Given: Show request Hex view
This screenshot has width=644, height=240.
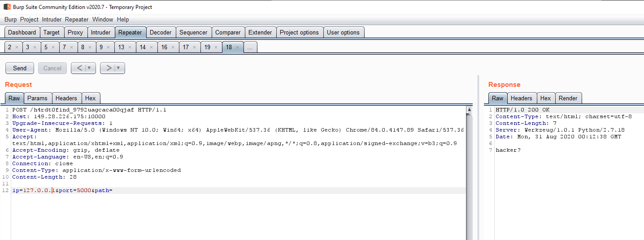Looking at the screenshot, I should point(91,98).
